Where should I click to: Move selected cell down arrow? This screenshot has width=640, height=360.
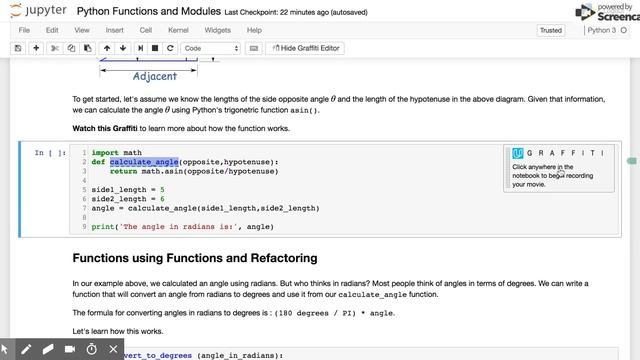(123, 48)
